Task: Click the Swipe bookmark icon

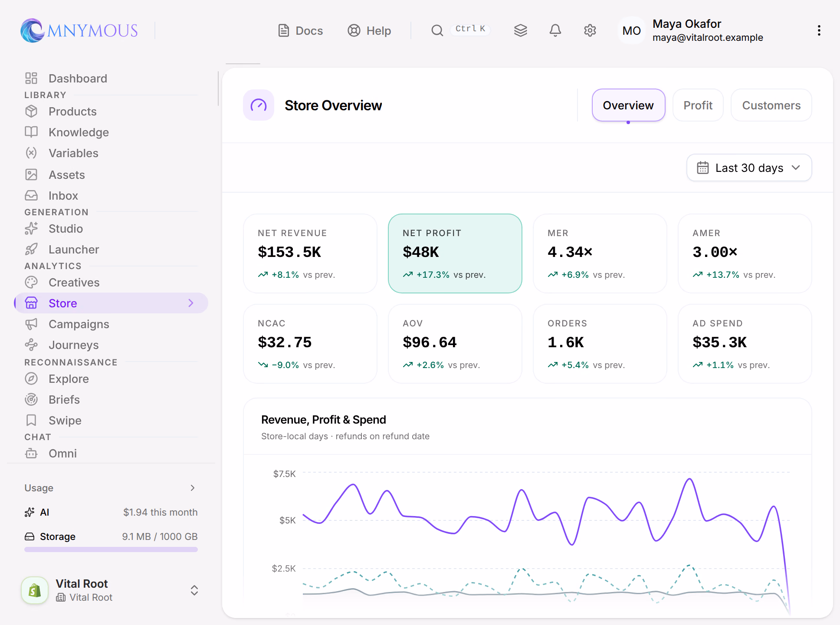Action: pos(31,420)
